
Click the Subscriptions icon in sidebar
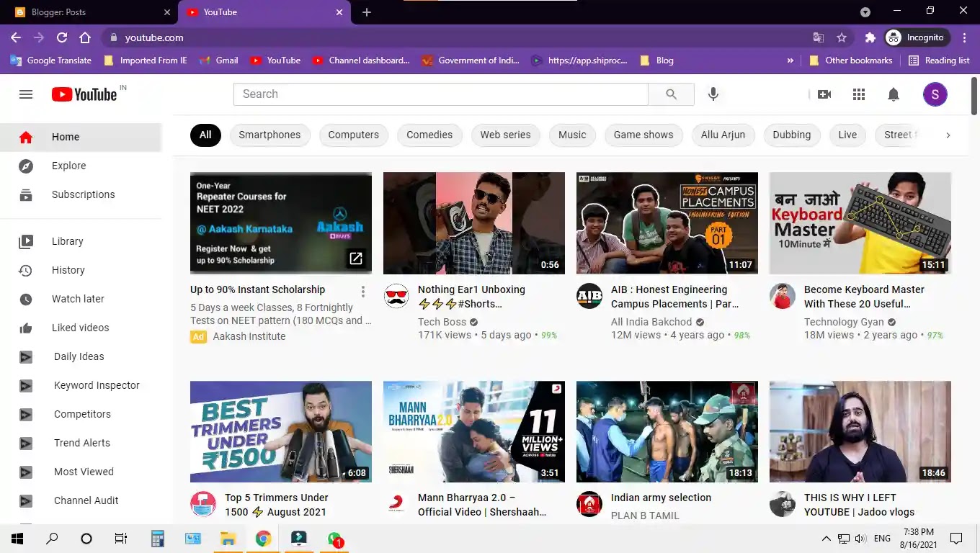(26, 195)
